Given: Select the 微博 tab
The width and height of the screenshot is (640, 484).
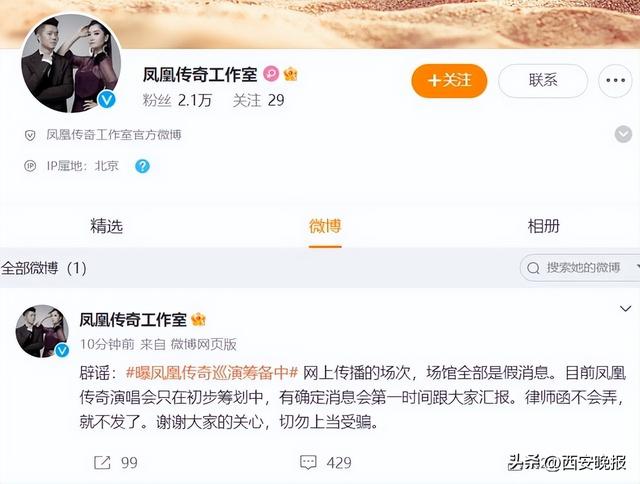Looking at the screenshot, I should pyautogui.click(x=325, y=226).
